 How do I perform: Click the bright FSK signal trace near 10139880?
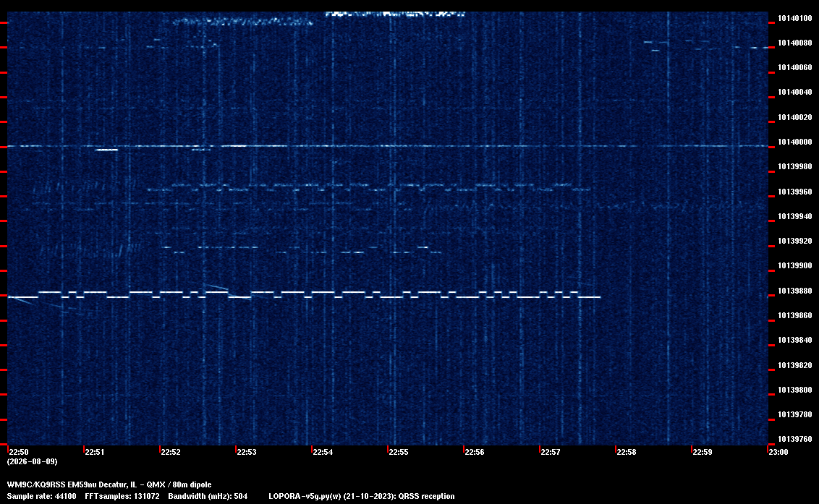(304, 294)
